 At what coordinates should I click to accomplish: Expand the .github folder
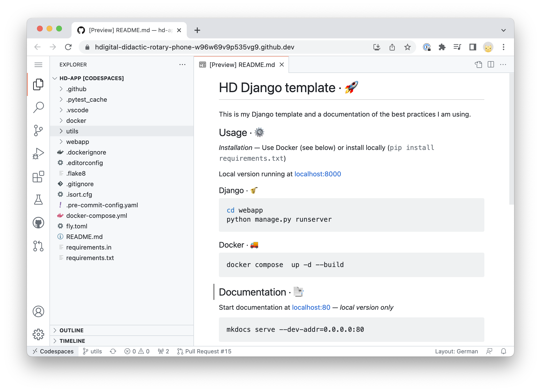click(x=122, y=89)
